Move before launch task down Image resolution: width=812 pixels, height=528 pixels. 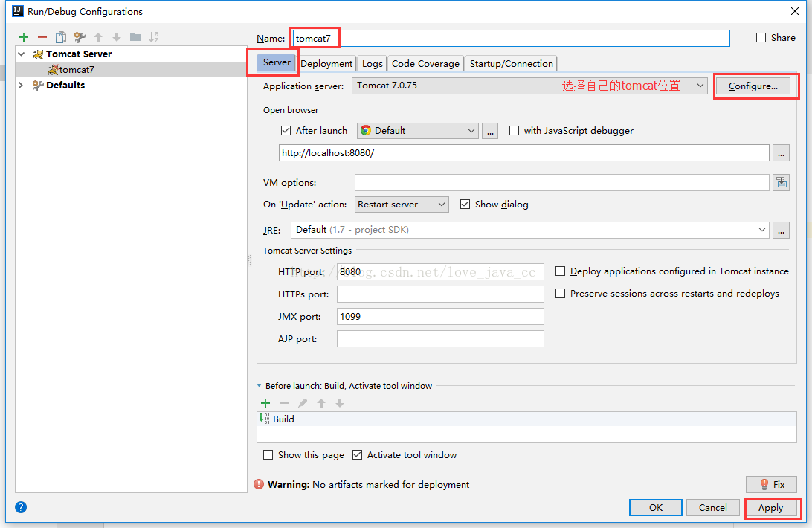[x=340, y=402]
